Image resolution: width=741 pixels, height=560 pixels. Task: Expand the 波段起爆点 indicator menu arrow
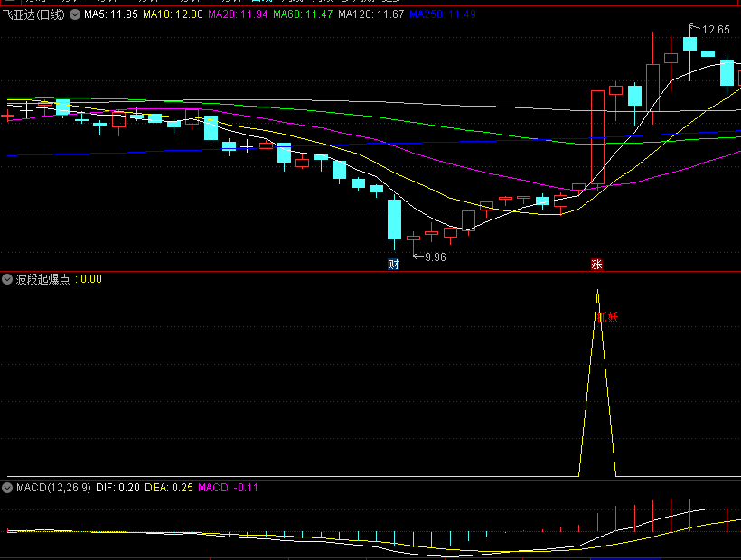[7, 279]
